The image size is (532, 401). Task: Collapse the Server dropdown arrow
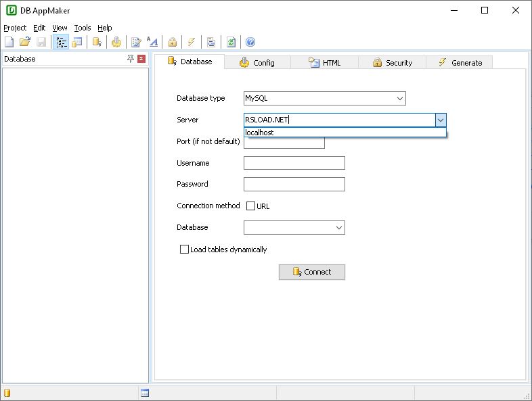tap(441, 120)
